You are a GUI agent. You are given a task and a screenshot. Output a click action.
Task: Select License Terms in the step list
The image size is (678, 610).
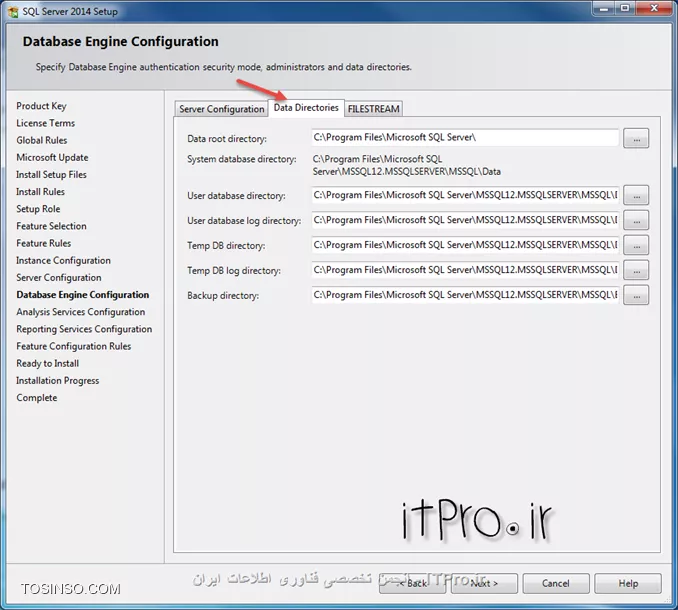(45, 123)
